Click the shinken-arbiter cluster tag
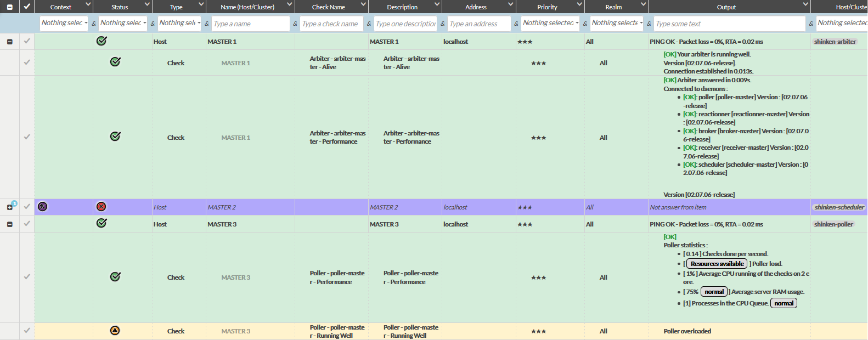 click(835, 42)
